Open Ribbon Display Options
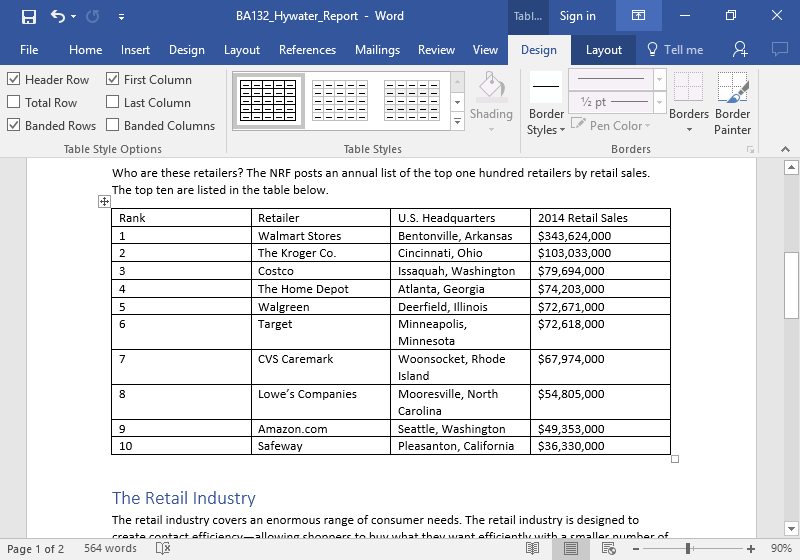The height and width of the screenshot is (560, 800). pyautogui.click(x=638, y=16)
